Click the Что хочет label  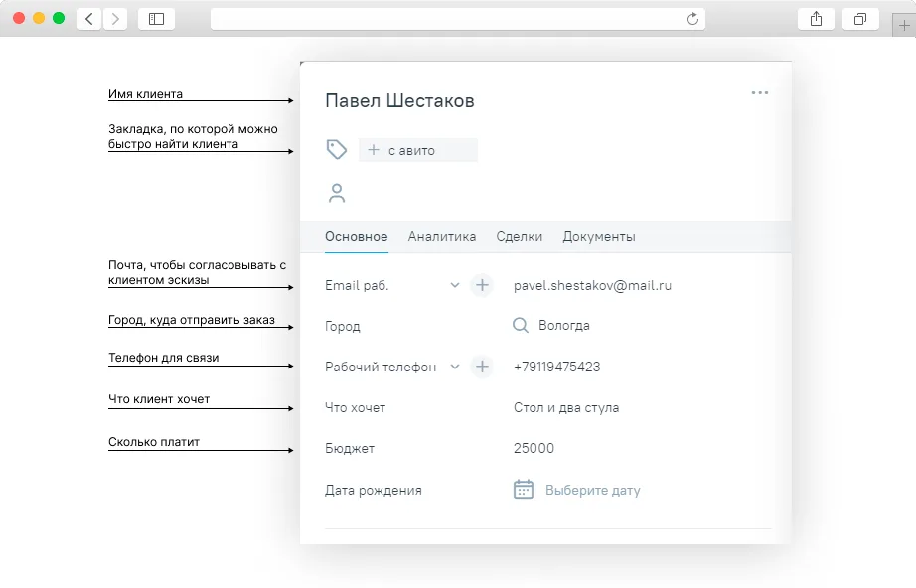click(356, 407)
